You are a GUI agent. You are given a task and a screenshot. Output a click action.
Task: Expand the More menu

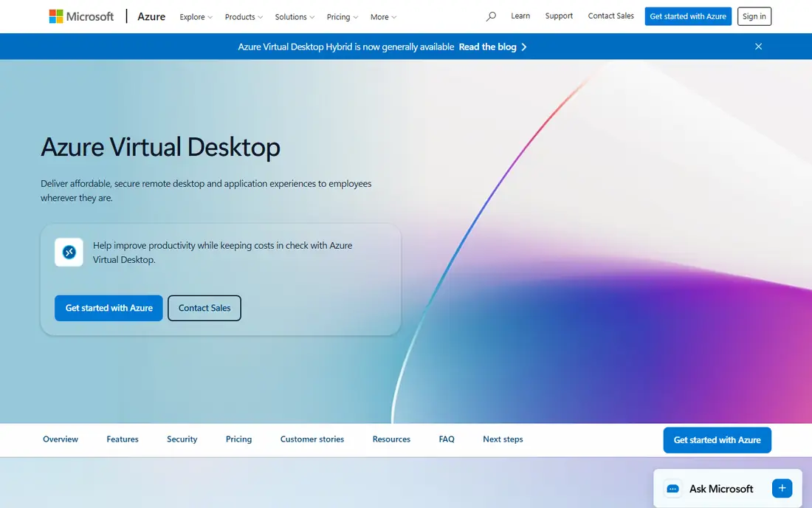pyautogui.click(x=383, y=17)
